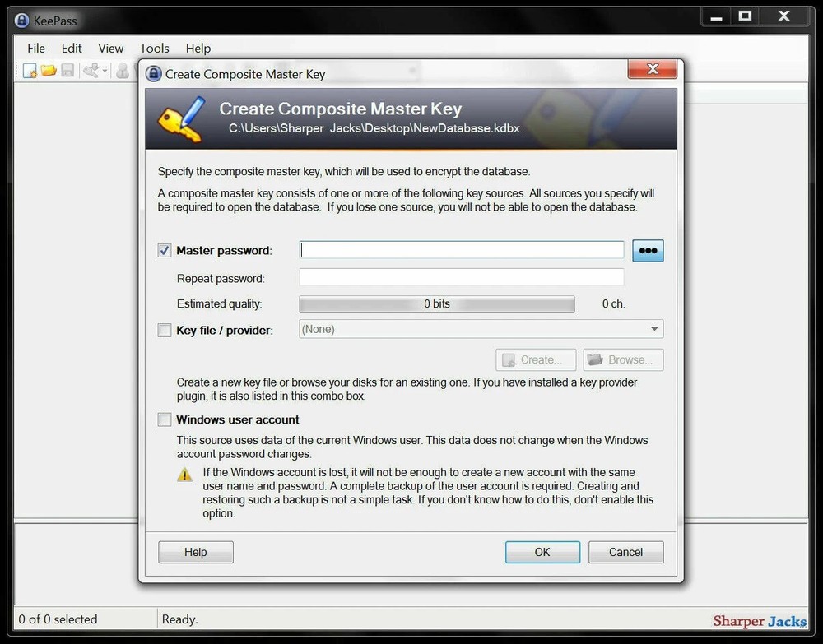
Task: Open an existing database using toolbar icon
Action: point(49,71)
